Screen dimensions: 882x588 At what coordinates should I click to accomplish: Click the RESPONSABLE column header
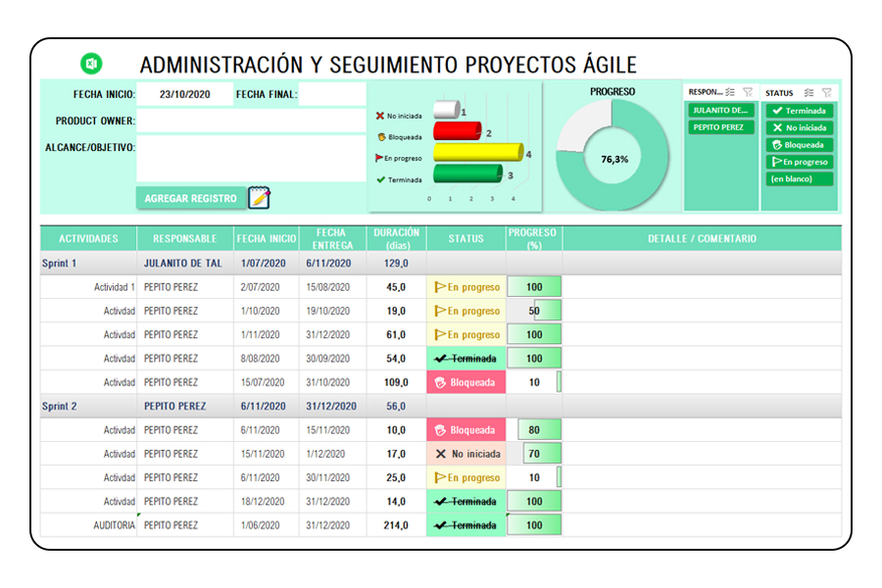point(185,238)
